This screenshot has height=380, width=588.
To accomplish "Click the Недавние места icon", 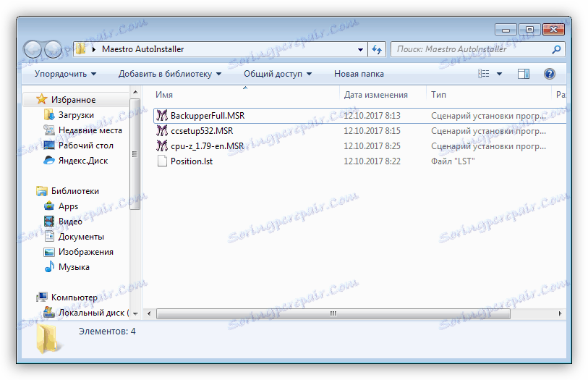I will tap(48, 130).
